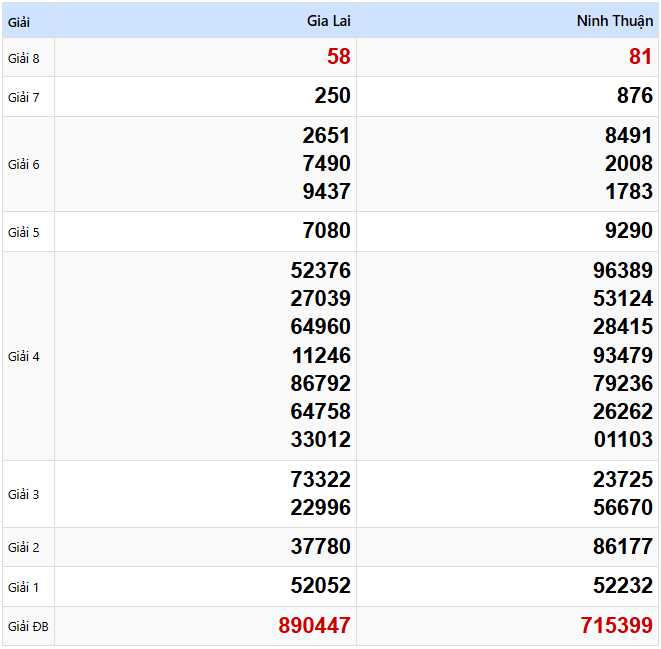This screenshot has width=661, height=649.
Task: Click Giải 4 number 93479
Action: tap(622, 355)
